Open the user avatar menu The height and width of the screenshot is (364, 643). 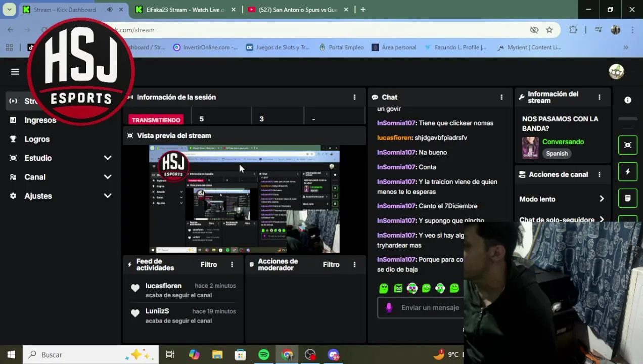[x=616, y=72]
